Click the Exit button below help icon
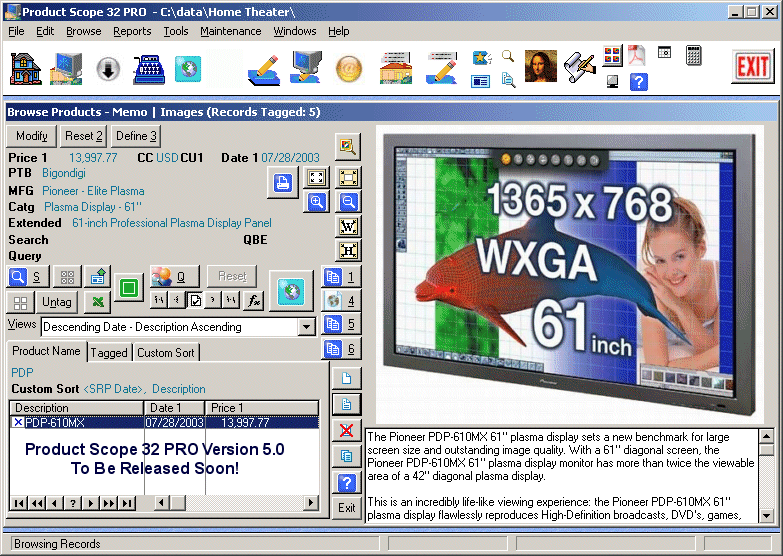 347,508
